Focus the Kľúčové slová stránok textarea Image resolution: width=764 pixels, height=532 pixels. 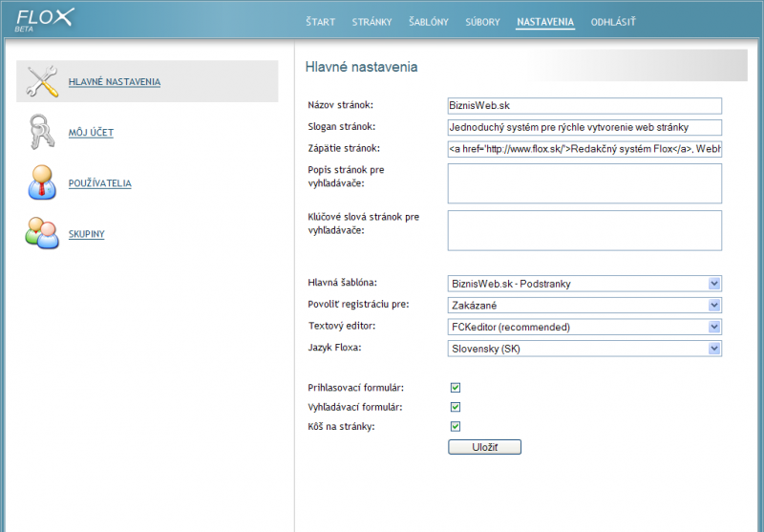[584, 230]
